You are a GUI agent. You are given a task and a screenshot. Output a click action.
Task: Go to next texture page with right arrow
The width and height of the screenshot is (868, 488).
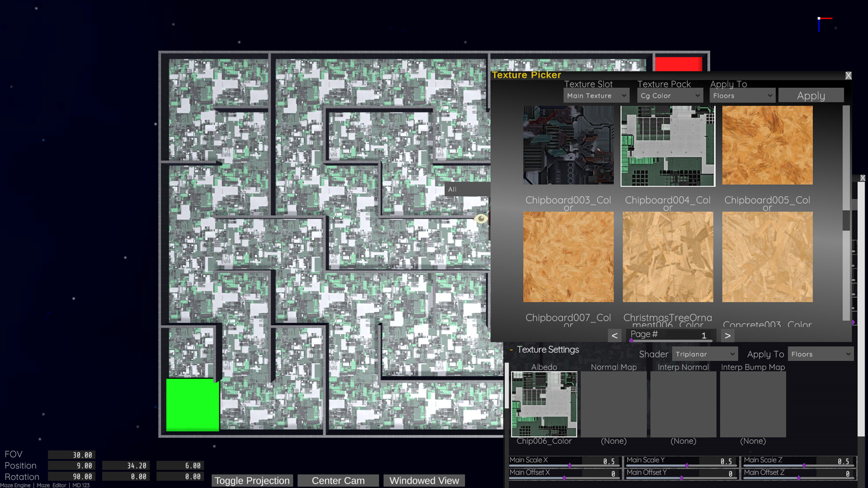click(x=727, y=335)
